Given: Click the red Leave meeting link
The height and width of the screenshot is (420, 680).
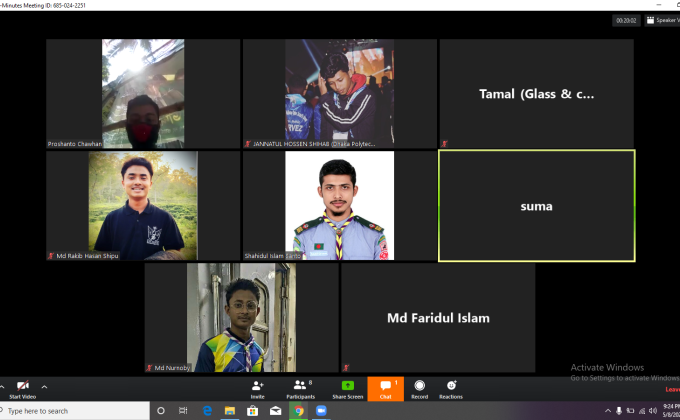Looking at the screenshot, I should click(x=673, y=389).
